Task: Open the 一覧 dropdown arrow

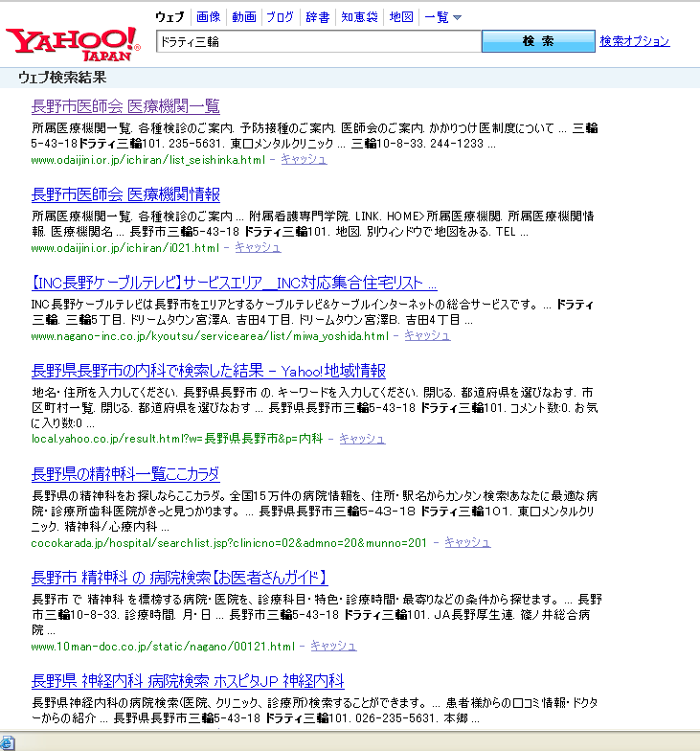Action: pos(458,17)
